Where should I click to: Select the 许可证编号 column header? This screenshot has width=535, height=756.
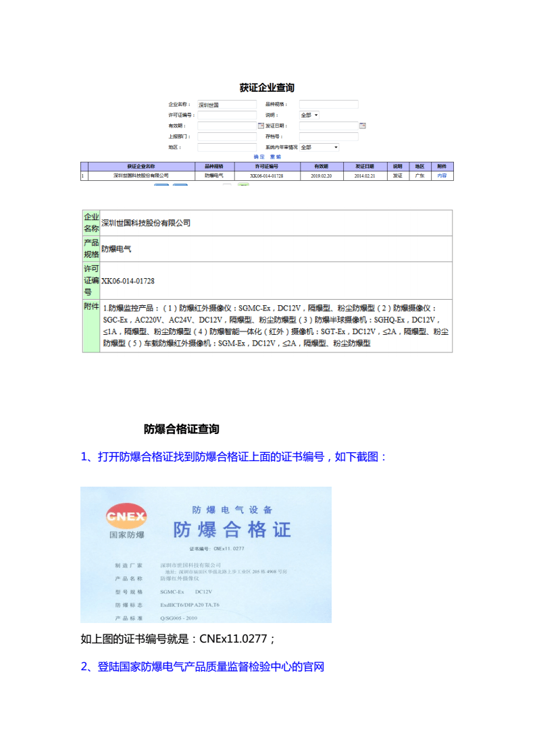(x=267, y=166)
